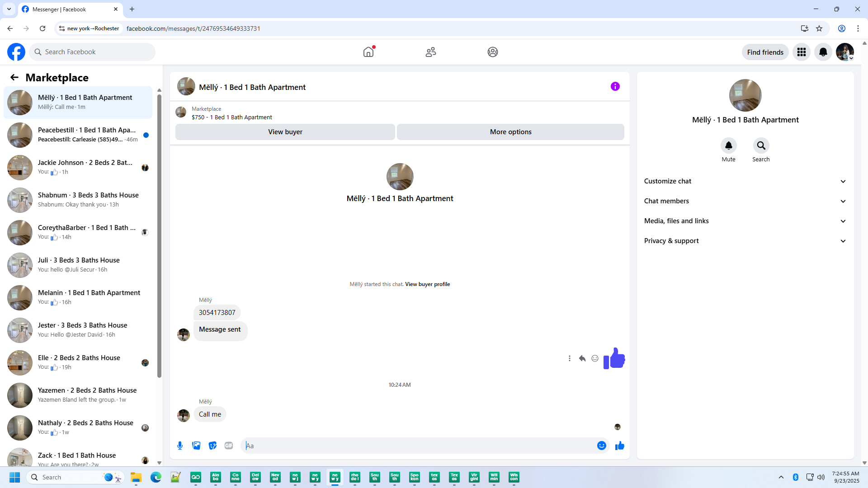The height and width of the screenshot is (488, 868).
Task: Send a thumbs-up like
Action: coord(619,446)
